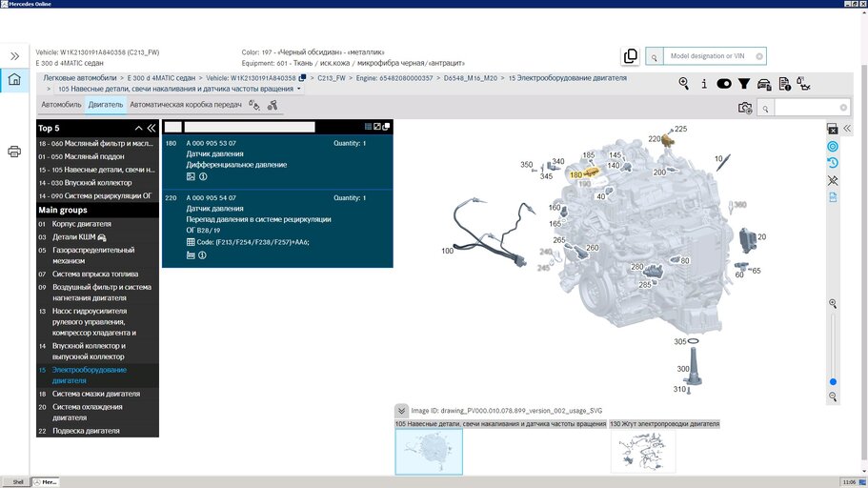Click the list view icon in the parts header
Screen dimensions: 868x488
368,127
